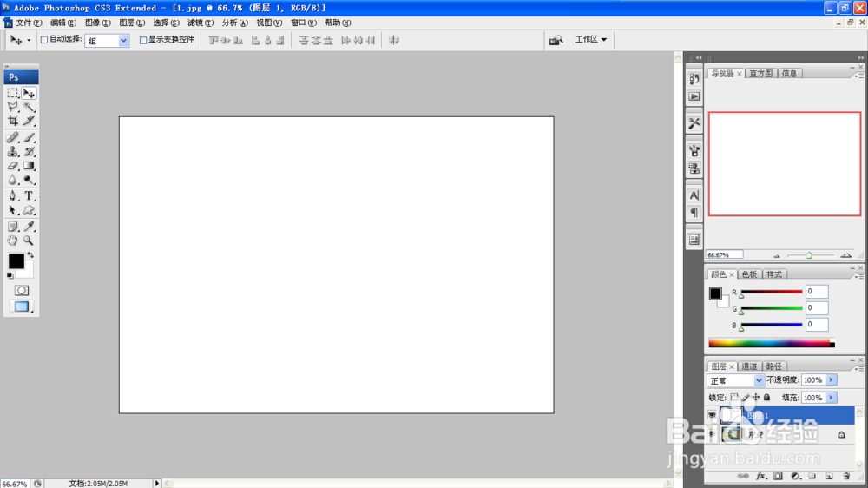Select the Slice tool
Screen dimensions: 868x488
tap(29, 121)
